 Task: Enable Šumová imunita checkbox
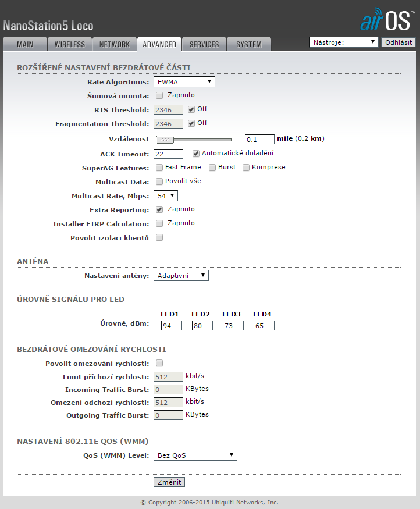(x=160, y=95)
